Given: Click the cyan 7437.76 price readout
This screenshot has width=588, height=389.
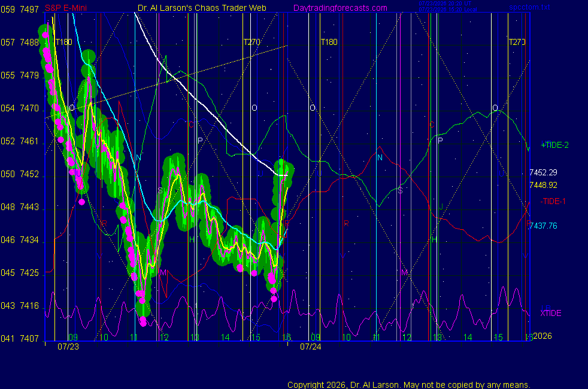Looking at the screenshot, I should click(543, 226).
